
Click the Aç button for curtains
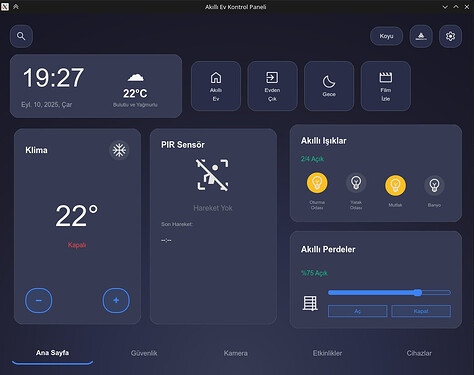pos(358,311)
